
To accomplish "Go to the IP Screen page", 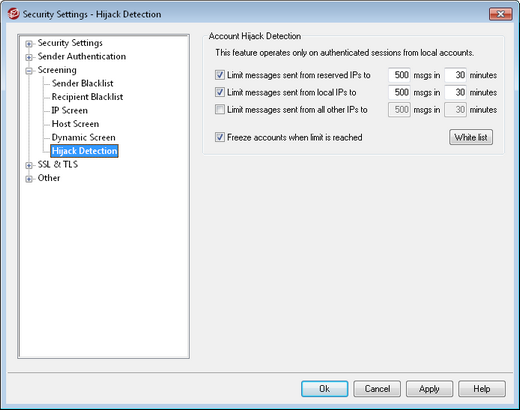I will tap(69, 110).
